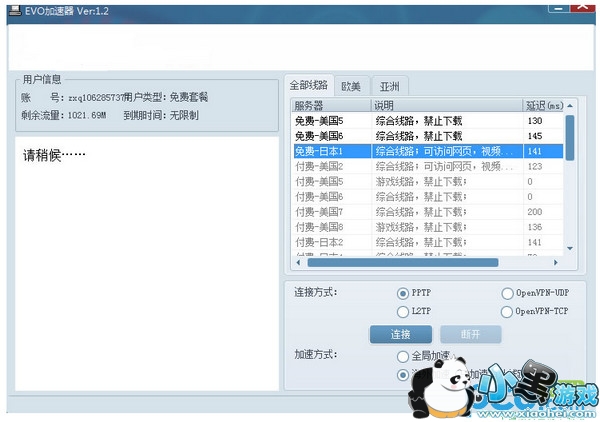The image size is (600, 422).
Task: Close the EVO加速器 window
Action: coord(583,7)
